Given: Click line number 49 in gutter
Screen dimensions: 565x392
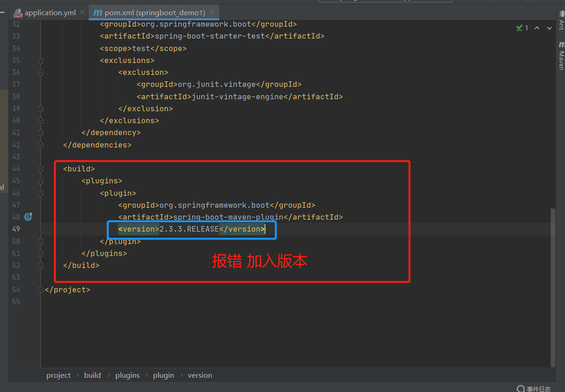Looking at the screenshot, I should point(16,229).
